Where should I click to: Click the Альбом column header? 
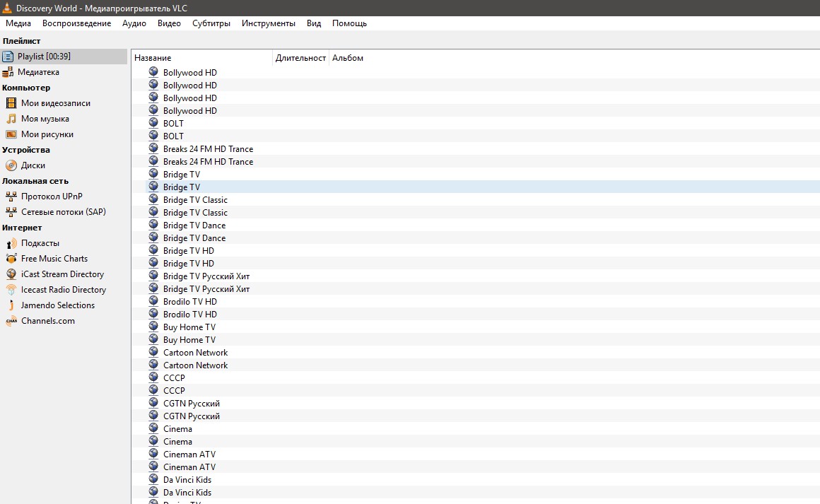tap(348, 58)
